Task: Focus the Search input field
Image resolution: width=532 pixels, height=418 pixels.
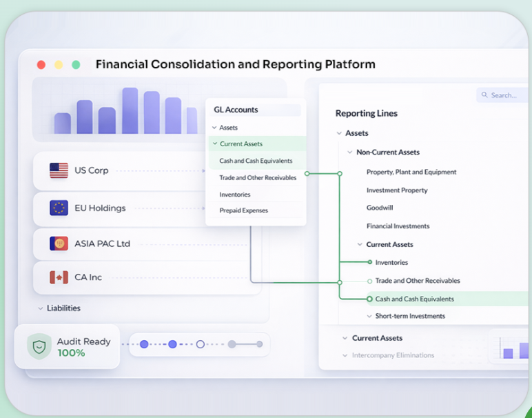Action: pos(504,95)
